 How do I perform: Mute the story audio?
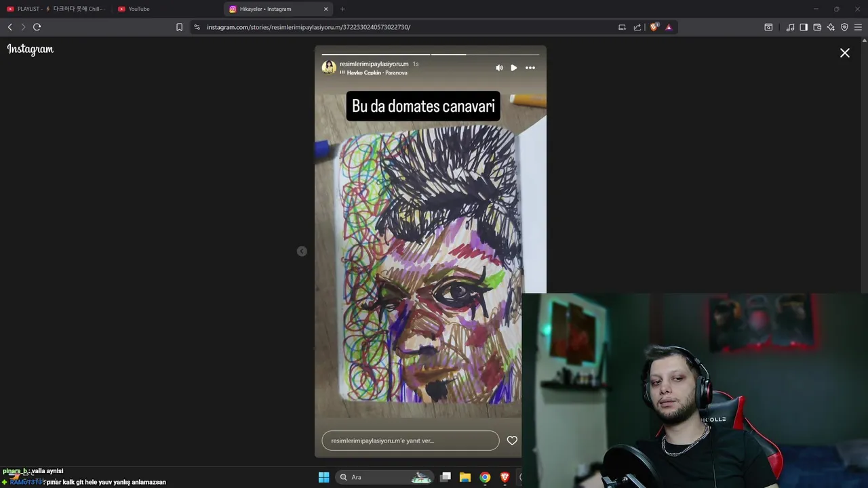coord(499,68)
